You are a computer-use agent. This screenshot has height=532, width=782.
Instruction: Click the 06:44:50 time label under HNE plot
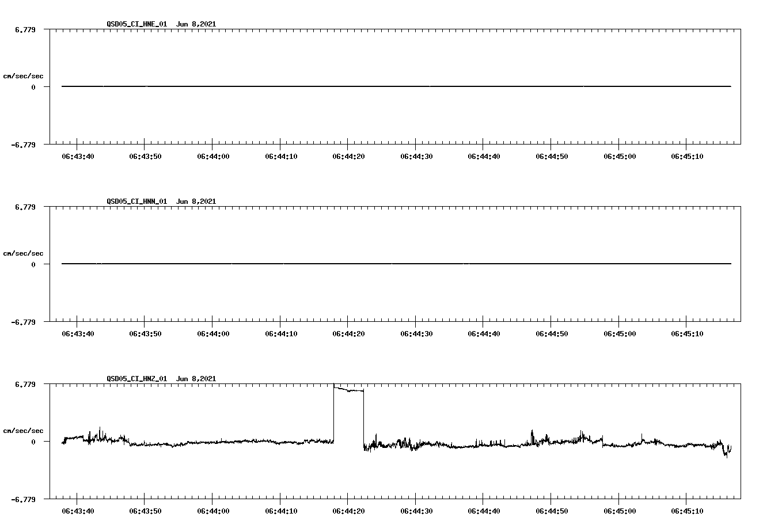(x=552, y=157)
